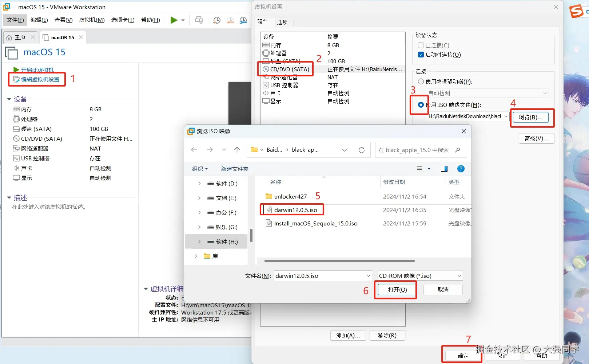
Task: Click 新建文件夹 button
Action: pyautogui.click(x=235, y=169)
